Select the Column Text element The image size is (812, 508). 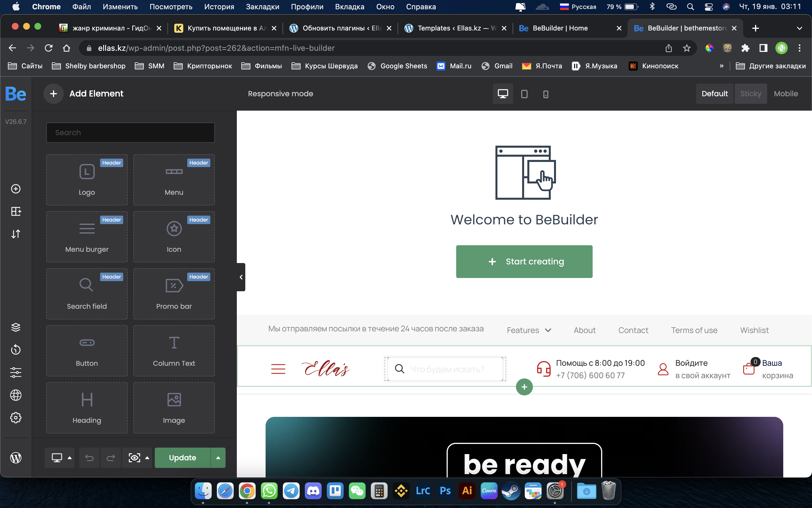[174, 351]
